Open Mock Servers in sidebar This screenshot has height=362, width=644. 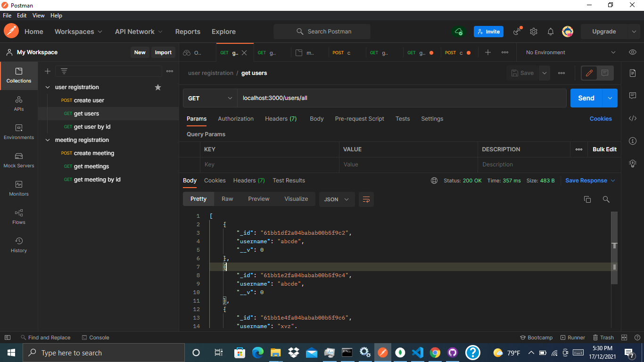19,160
